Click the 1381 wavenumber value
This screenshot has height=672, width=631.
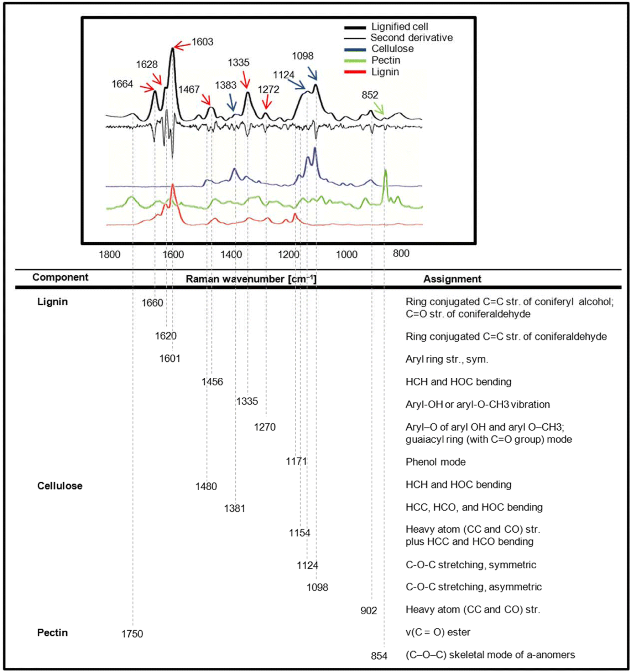point(235,508)
